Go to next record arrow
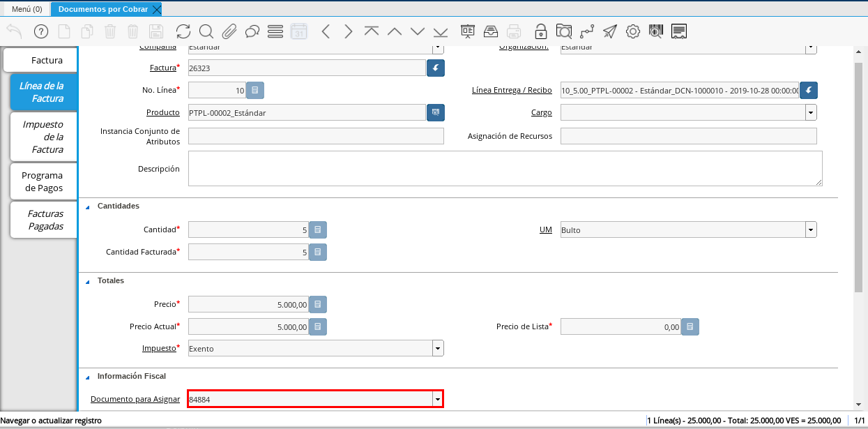Screen dimensions: 868x429 (349, 31)
